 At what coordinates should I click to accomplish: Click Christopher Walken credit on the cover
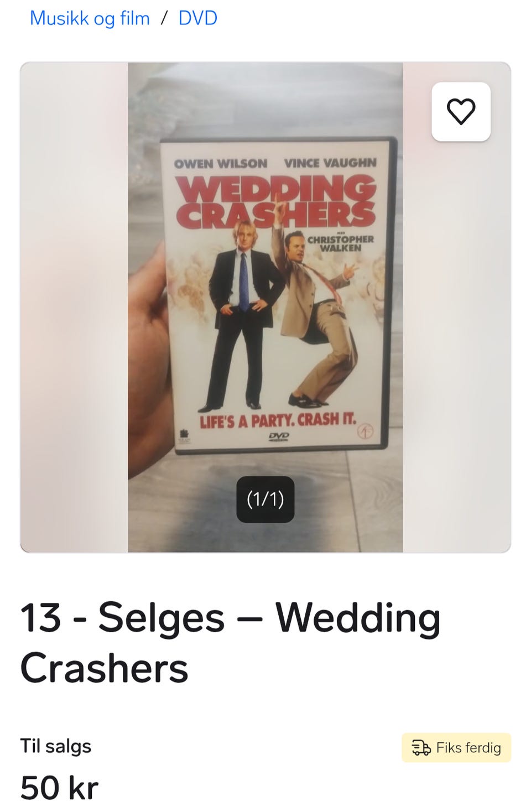point(340,243)
